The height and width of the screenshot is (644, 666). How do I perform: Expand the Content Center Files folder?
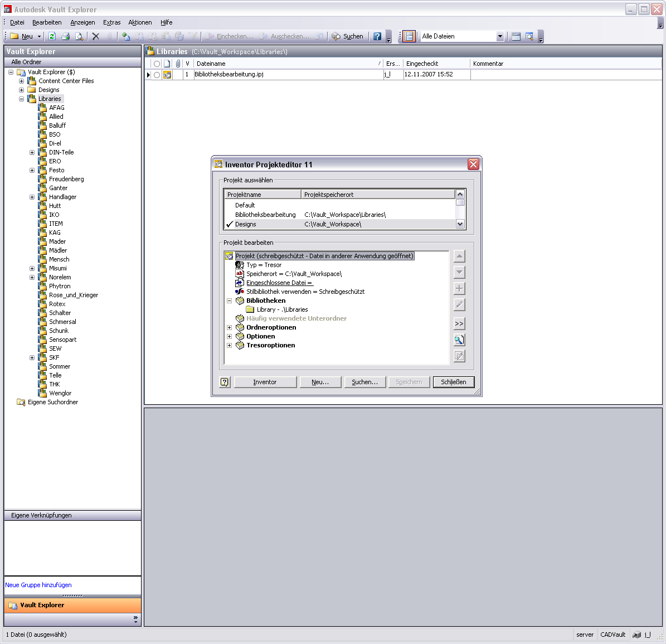coord(21,81)
